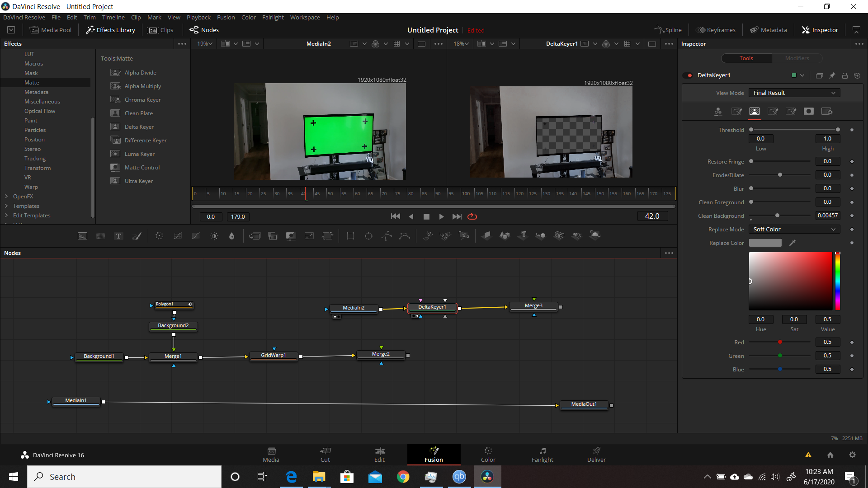
Task: Toggle Erode/Dilate keyframe diamond
Action: (852, 175)
